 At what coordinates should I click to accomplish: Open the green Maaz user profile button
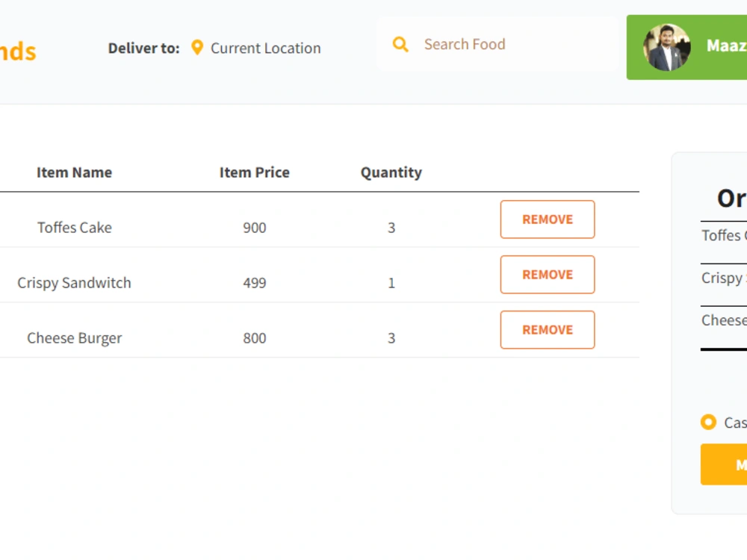tap(686, 47)
